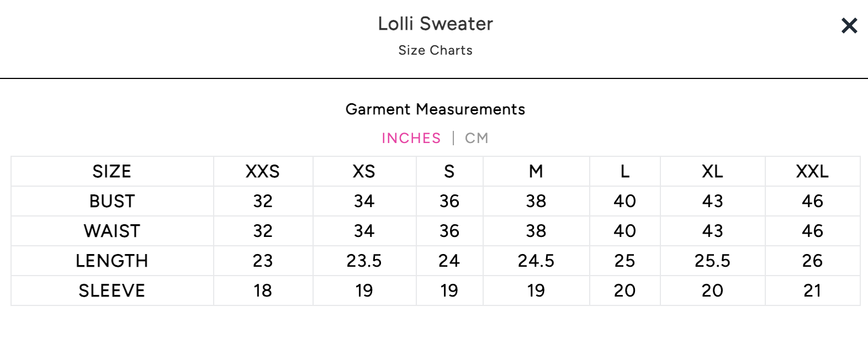Select the SLEEVE row label
The width and height of the screenshot is (868, 338).
tap(112, 291)
